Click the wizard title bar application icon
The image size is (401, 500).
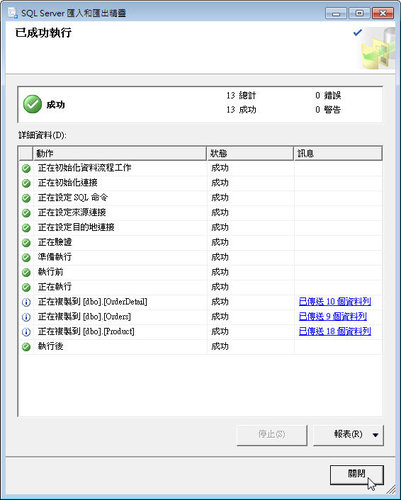13,13
